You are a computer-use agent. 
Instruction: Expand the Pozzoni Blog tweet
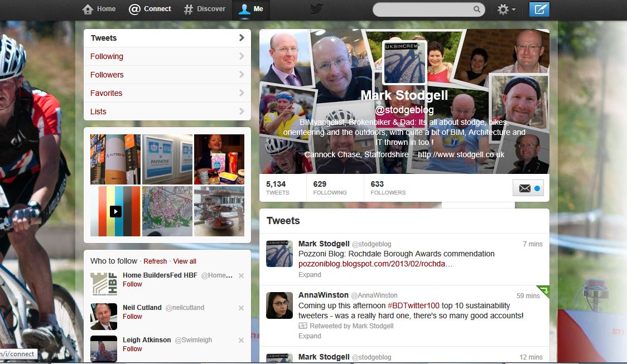pos(310,274)
